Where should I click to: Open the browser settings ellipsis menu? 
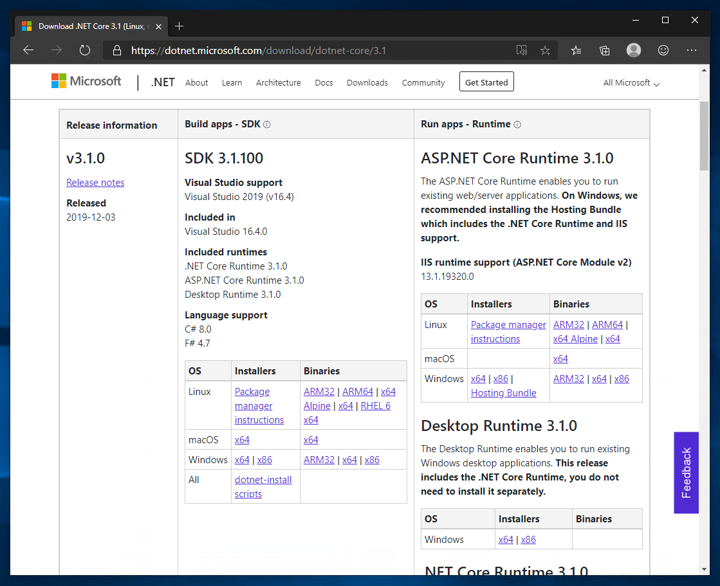692,50
